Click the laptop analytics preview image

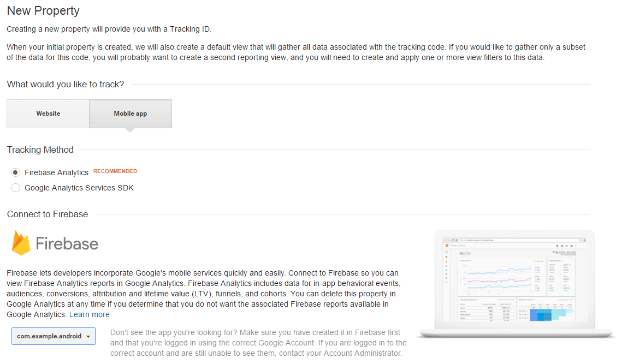pos(516,284)
